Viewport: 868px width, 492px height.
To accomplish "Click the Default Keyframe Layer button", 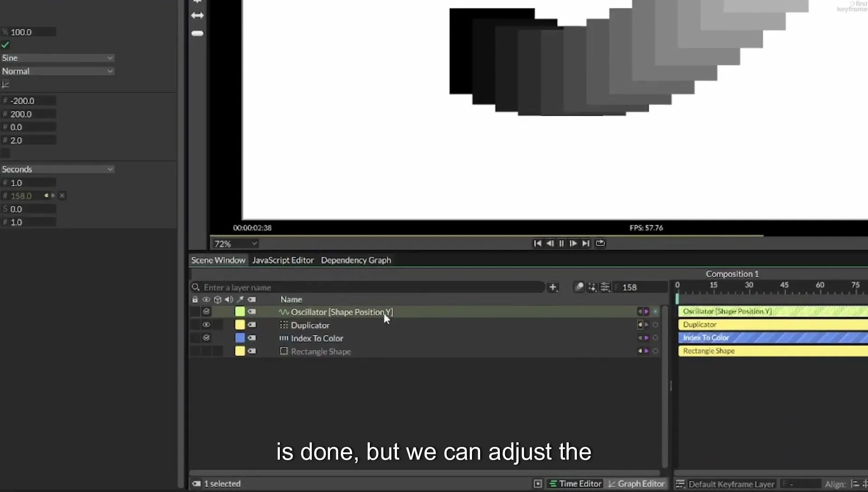I will (731, 484).
